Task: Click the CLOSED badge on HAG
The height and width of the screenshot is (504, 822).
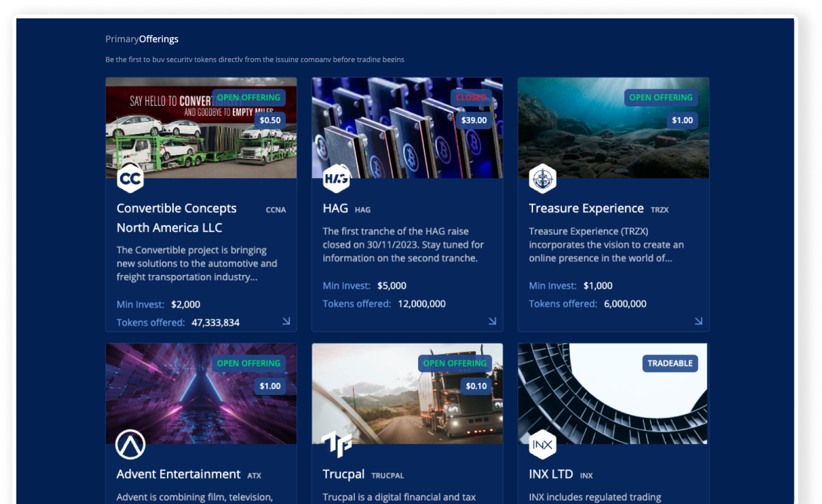Action: click(x=471, y=97)
